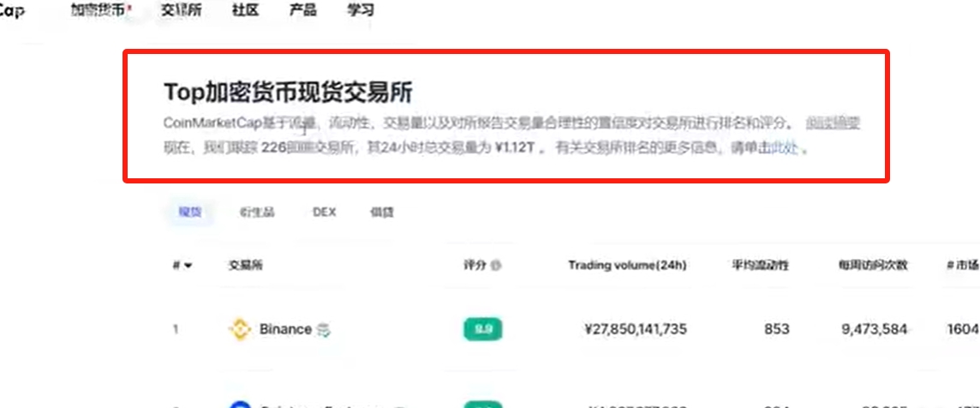Click the verified badge next to Binance

point(323,329)
